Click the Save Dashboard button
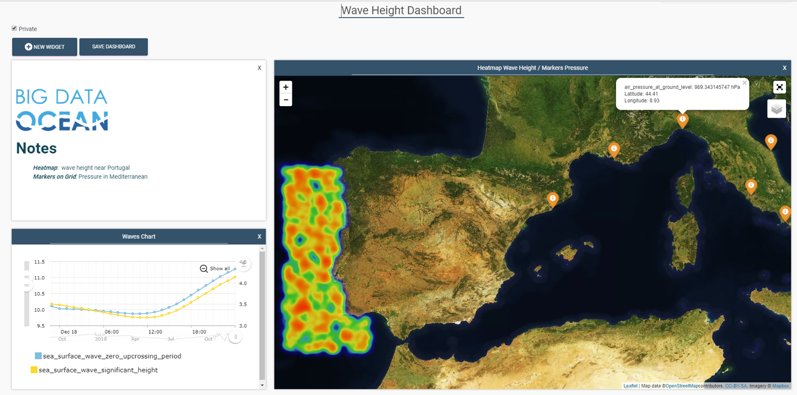 pyautogui.click(x=113, y=47)
